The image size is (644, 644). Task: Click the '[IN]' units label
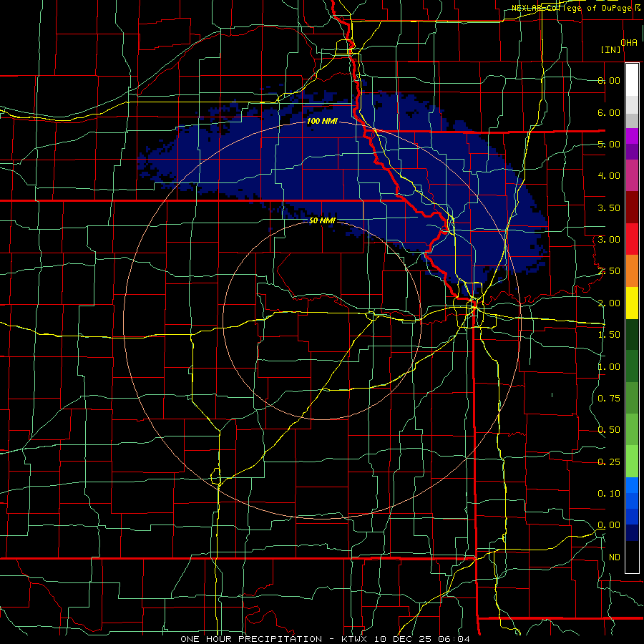pos(611,49)
